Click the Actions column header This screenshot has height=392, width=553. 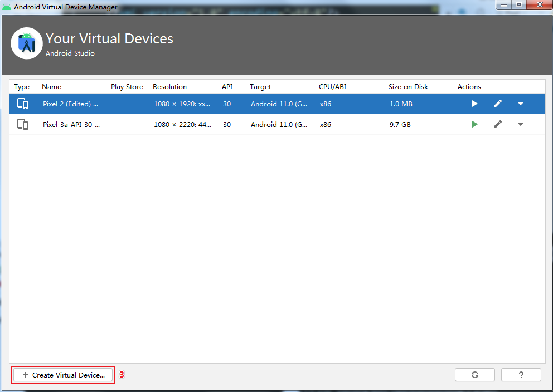point(499,87)
